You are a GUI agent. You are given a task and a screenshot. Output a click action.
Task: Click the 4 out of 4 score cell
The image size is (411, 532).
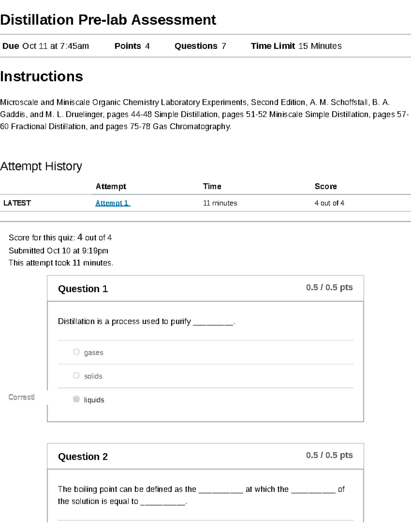tap(329, 203)
